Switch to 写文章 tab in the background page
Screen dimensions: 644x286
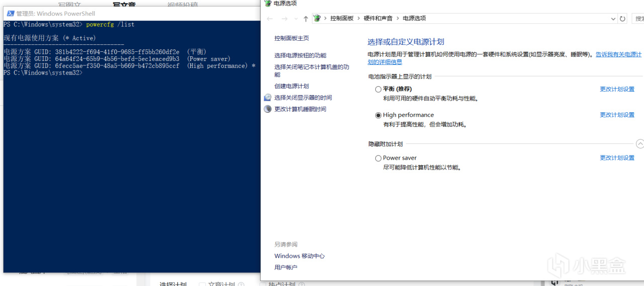click(x=124, y=5)
